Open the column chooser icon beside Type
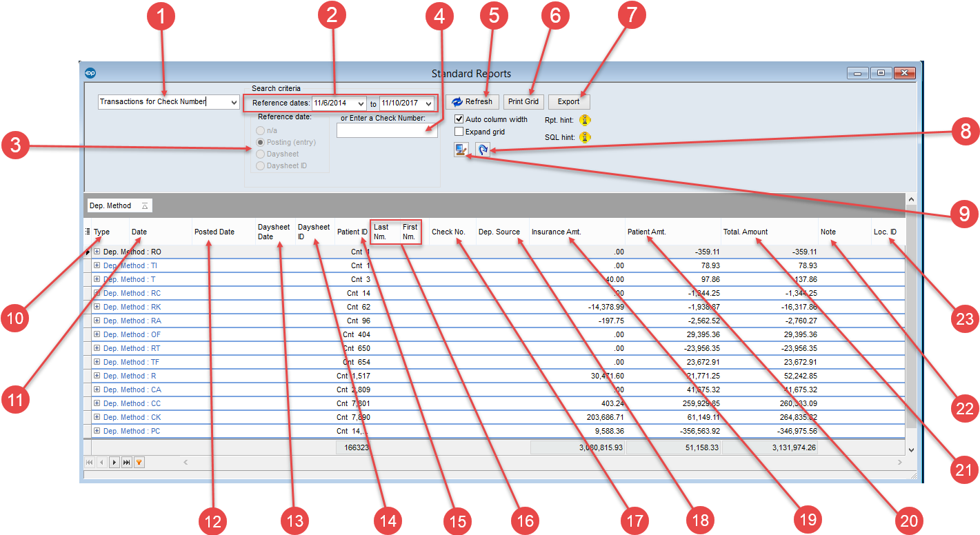This screenshot has height=535, width=980. 87,232
